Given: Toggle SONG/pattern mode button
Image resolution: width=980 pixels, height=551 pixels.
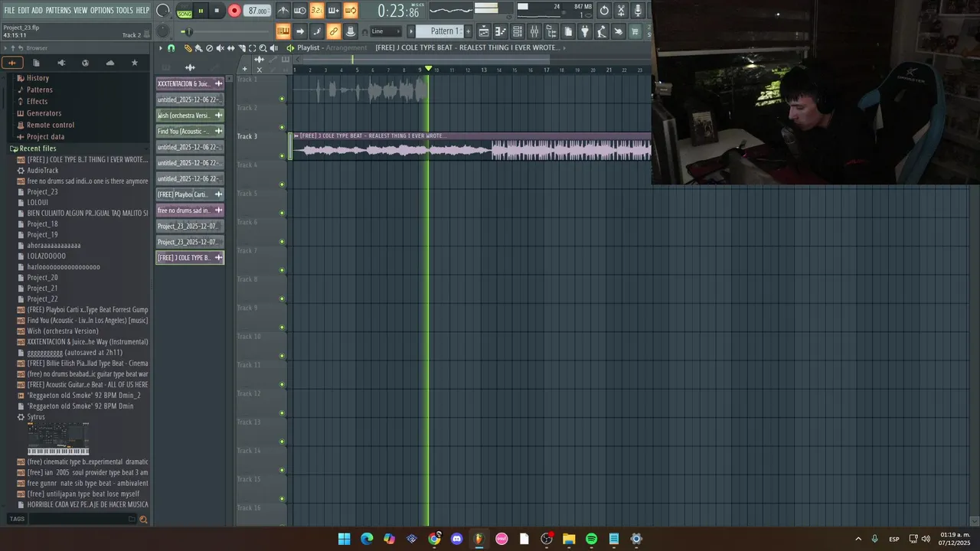Looking at the screenshot, I should coord(185,11).
